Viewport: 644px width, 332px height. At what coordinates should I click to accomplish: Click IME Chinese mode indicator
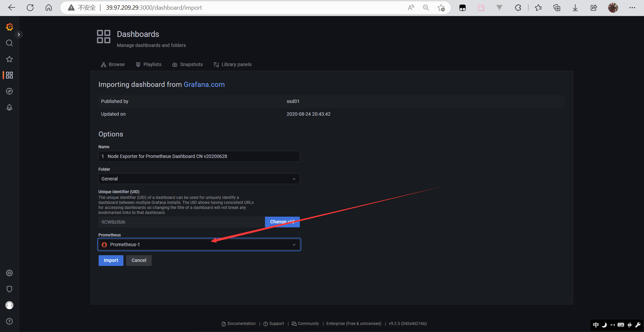pyautogui.click(x=596, y=325)
